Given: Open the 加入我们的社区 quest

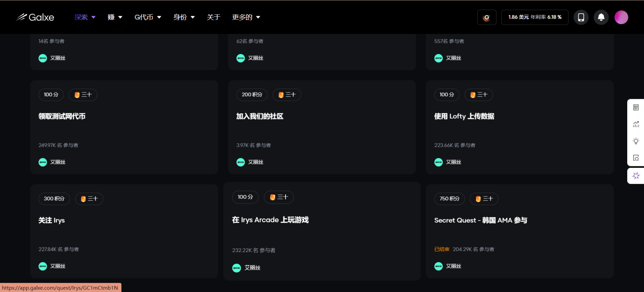Looking at the screenshot, I should click(260, 116).
